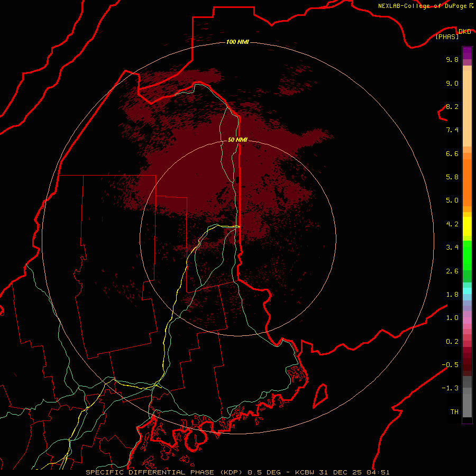
Task: Click the 9.8 value on the scale
Action: coord(452,59)
